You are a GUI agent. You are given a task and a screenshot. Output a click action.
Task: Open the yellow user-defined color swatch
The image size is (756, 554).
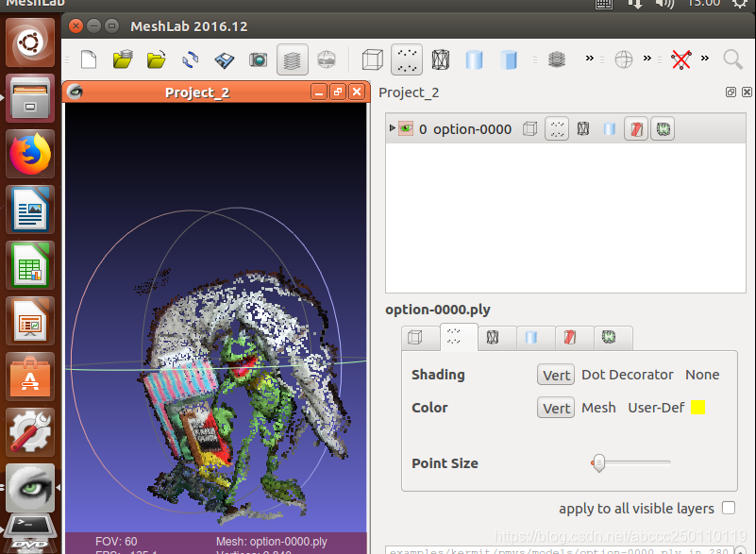click(x=697, y=408)
